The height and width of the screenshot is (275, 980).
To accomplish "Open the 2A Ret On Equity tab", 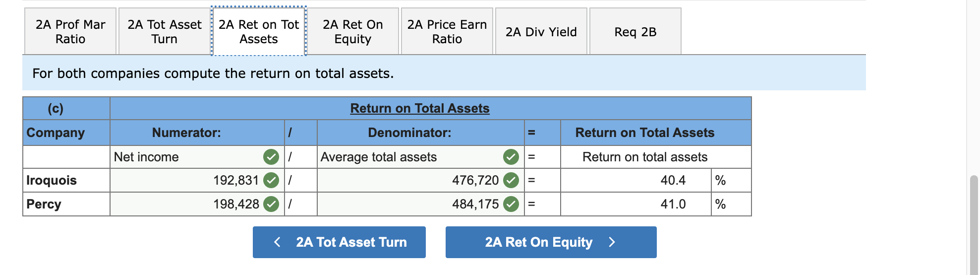I will [353, 31].
